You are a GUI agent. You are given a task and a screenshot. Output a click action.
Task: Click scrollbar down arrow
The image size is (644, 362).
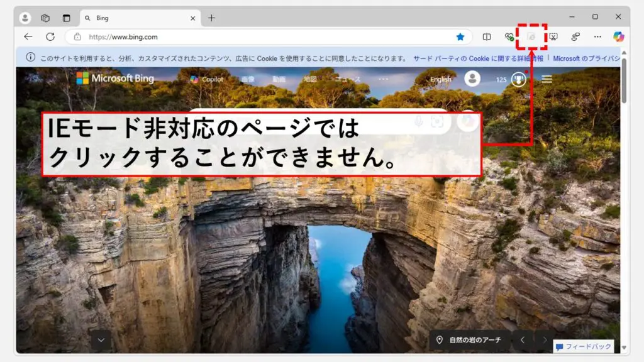[625, 348]
